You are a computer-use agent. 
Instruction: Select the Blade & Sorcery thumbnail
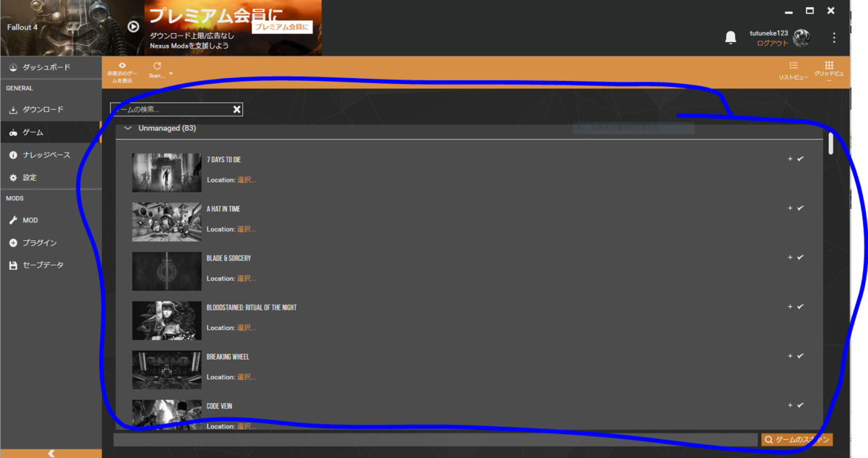[167, 271]
